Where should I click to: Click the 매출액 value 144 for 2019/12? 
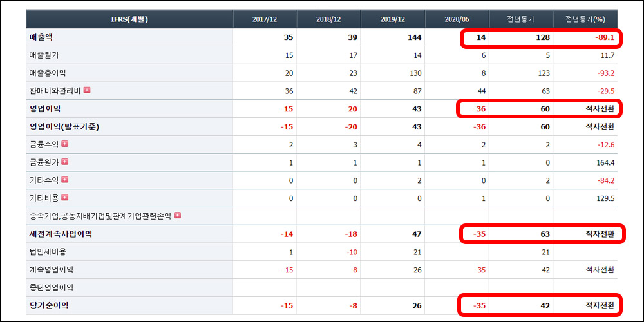[x=415, y=38]
